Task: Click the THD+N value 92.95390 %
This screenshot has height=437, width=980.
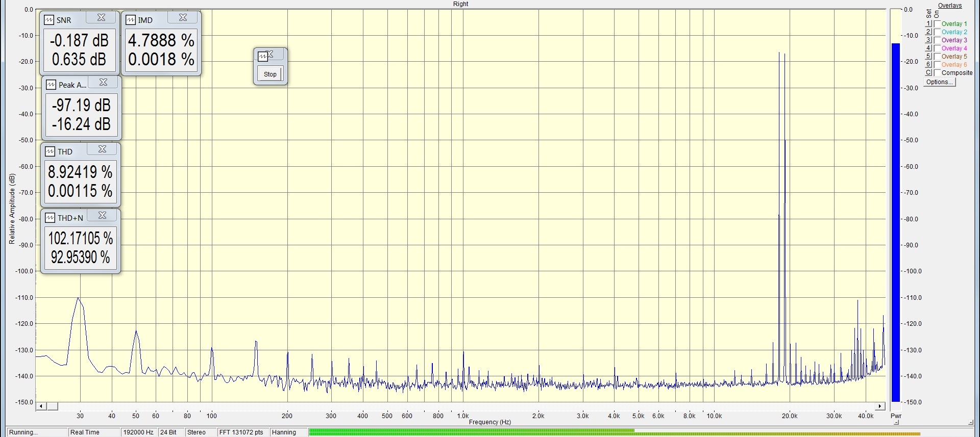Action: point(81,257)
